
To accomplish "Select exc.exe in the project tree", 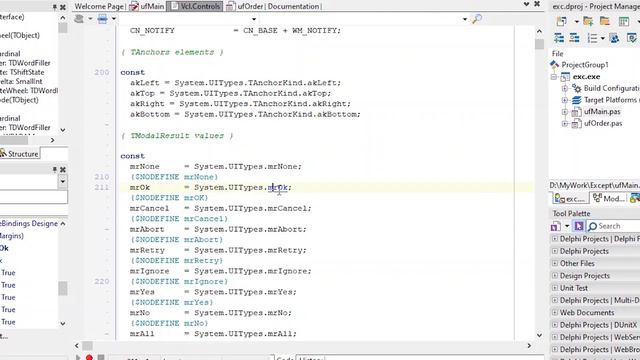I will 586,76.
